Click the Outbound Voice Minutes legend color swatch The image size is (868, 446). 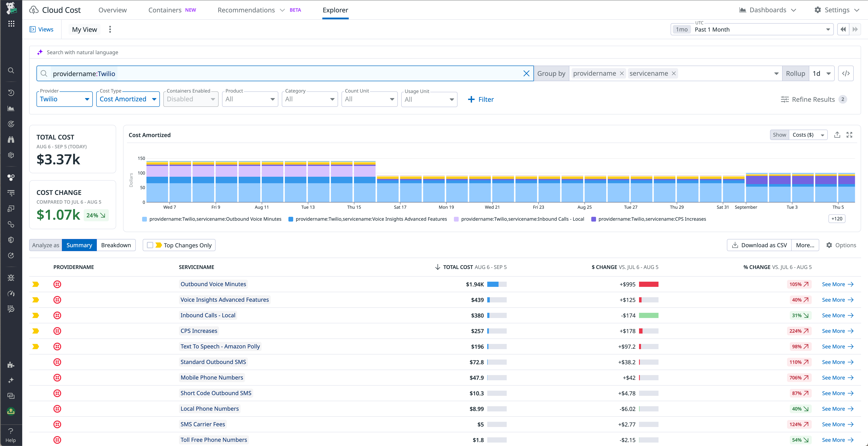(144, 219)
